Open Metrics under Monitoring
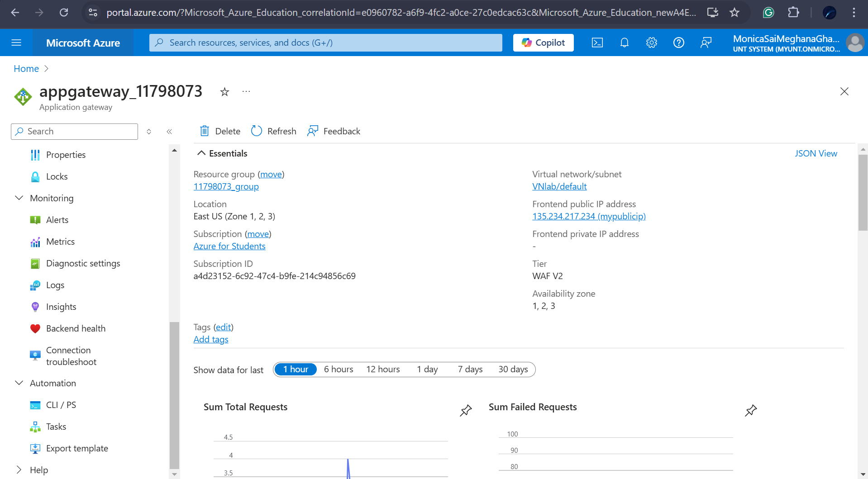868x479 pixels. pos(60,242)
